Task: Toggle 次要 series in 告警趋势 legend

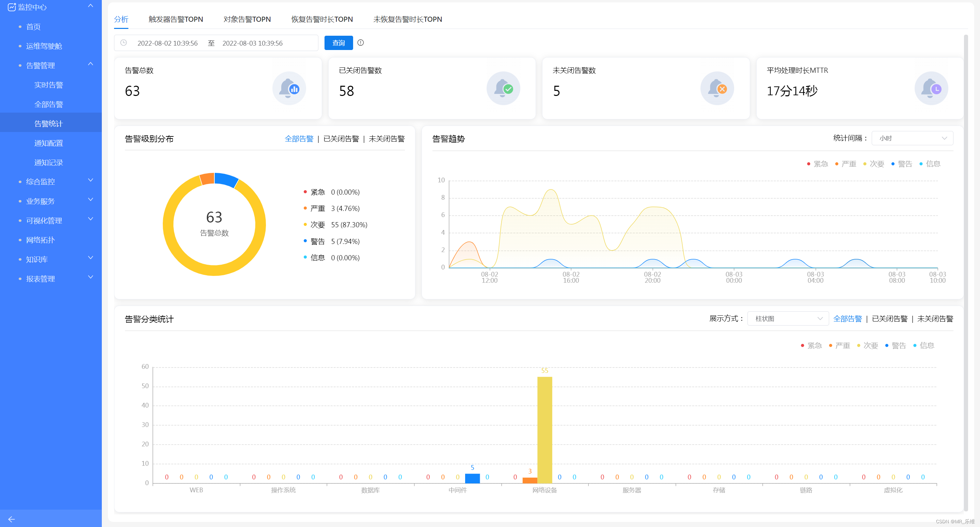Action: pyautogui.click(x=873, y=164)
